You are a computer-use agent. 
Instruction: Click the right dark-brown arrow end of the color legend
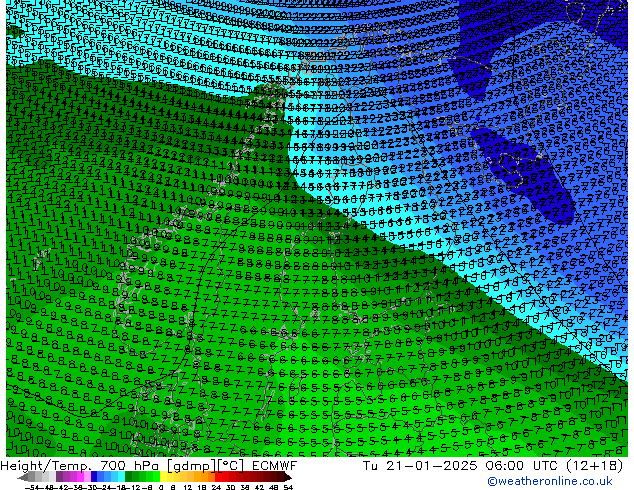[288, 477]
